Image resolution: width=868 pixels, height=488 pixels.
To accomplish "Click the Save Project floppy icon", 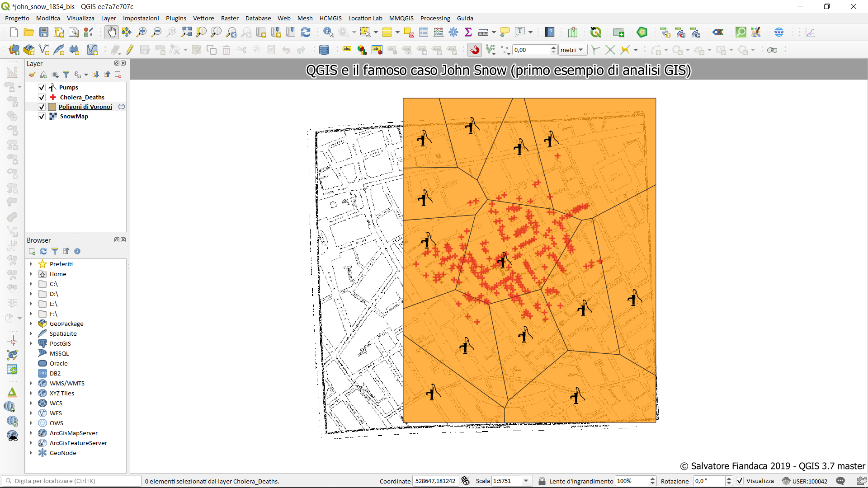I will (44, 32).
